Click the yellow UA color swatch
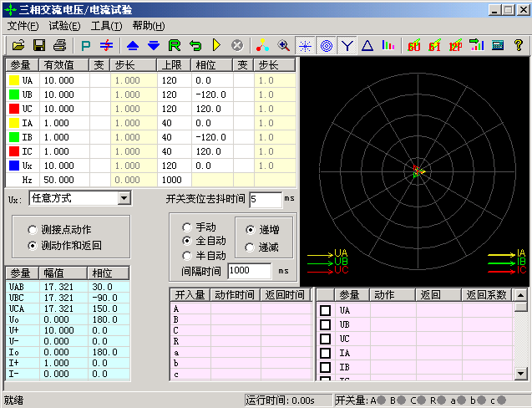532x408 pixels. [14, 80]
